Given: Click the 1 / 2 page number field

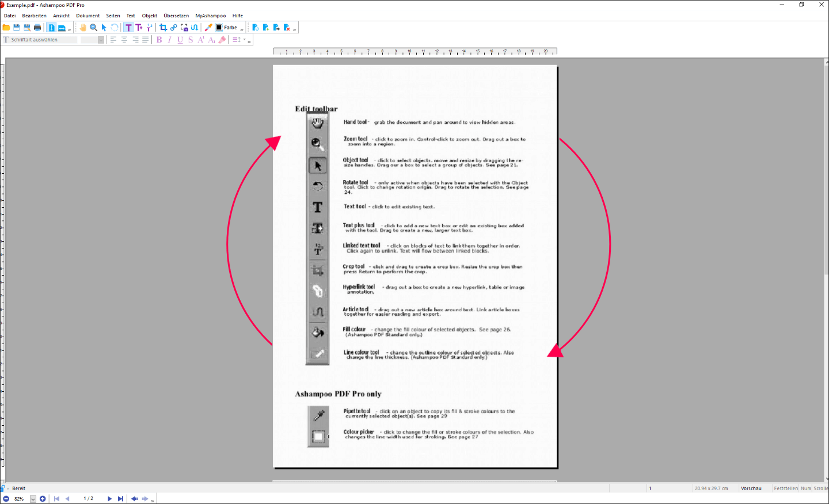Looking at the screenshot, I should tap(88, 499).
